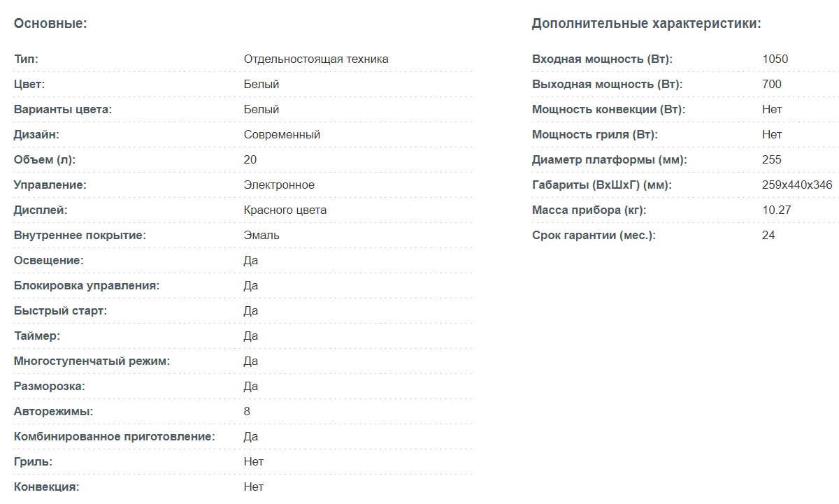
Task: Click the "Объем (л):" label
Action: (45, 159)
